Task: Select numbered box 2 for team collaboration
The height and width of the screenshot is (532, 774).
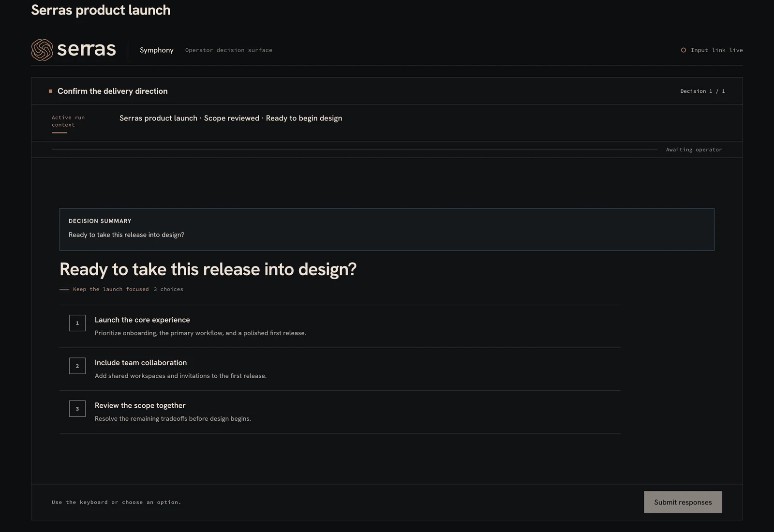Action: [77, 366]
